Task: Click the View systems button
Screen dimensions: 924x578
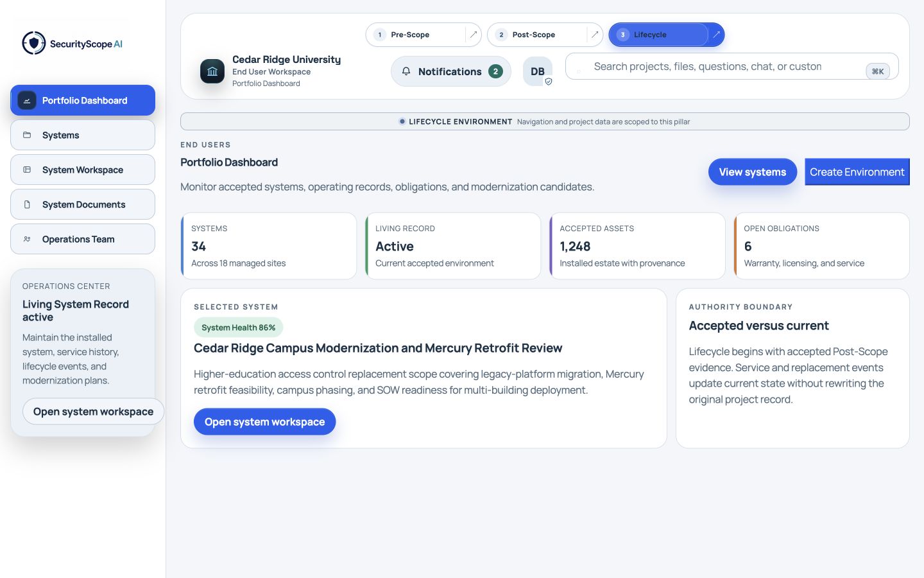Action: pyautogui.click(x=753, y=172)
